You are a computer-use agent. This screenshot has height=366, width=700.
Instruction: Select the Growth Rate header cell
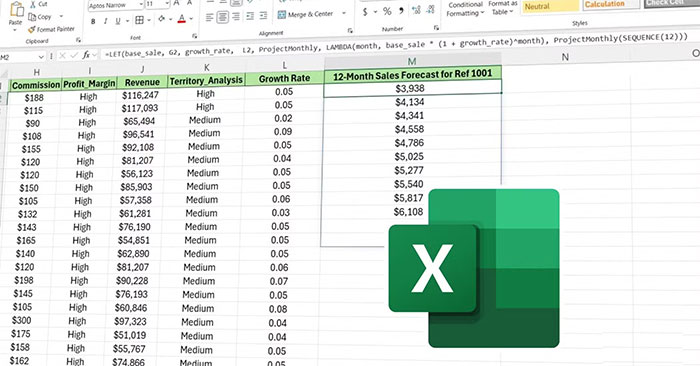click(284, 78)
